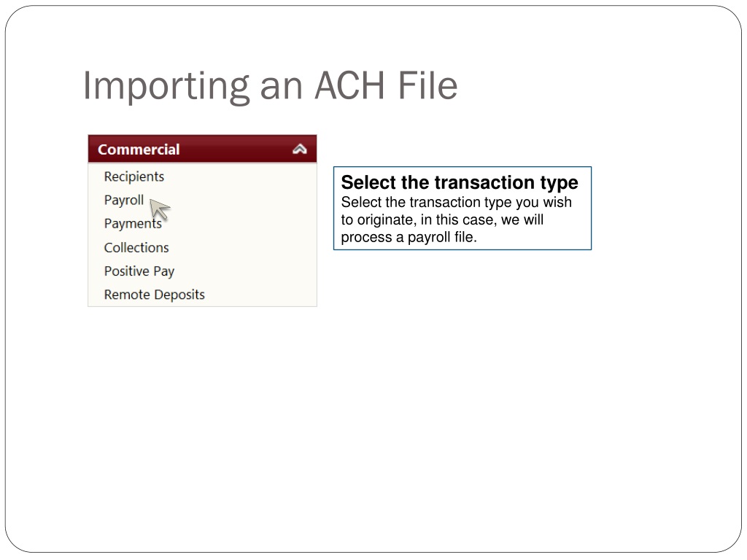The width and height of the screenshot is (747, 560).
Task: Choose Payments from the Commercial menu
Action: coord(133,224)
